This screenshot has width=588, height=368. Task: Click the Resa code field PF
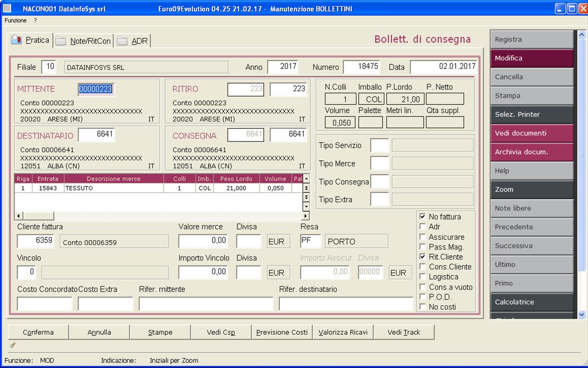click(x=311, y=241)
